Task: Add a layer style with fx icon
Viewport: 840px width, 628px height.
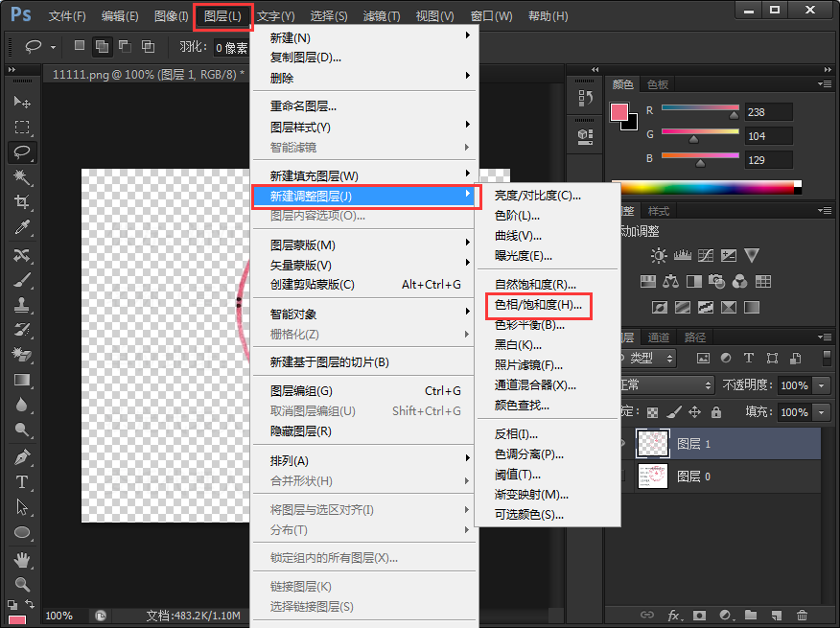Action: (674, 616)
